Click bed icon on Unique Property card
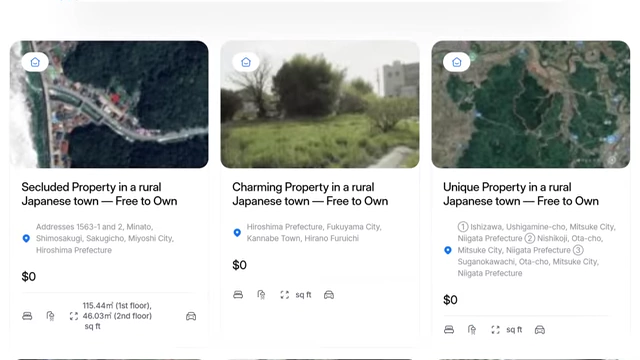640x360 pixels. tap(449, 329)
